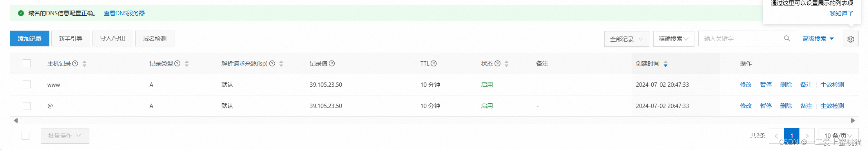Click help icon beside 记录值 header
This screenshot has width=868, height=150.
tap(332, 63)
